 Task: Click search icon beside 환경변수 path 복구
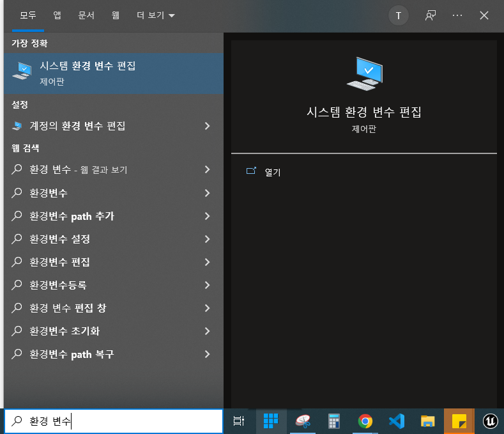pyautogui.click(x=17, y=354)
